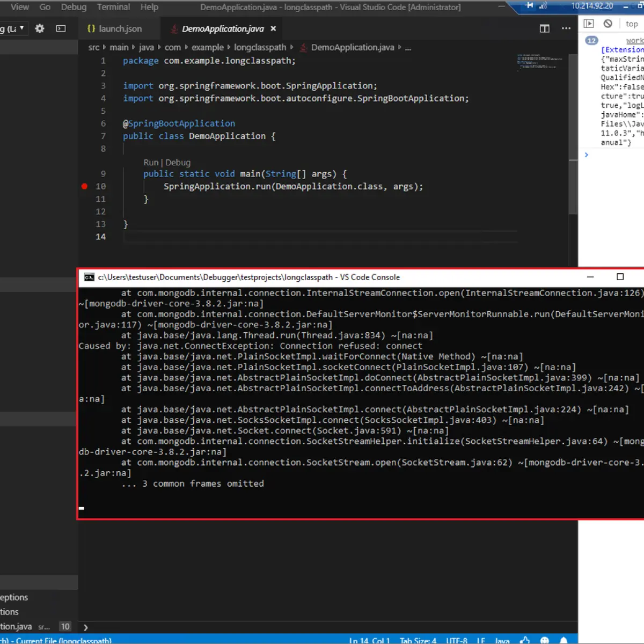Click the thumbs-up icon in status bar

coord(525,640)
